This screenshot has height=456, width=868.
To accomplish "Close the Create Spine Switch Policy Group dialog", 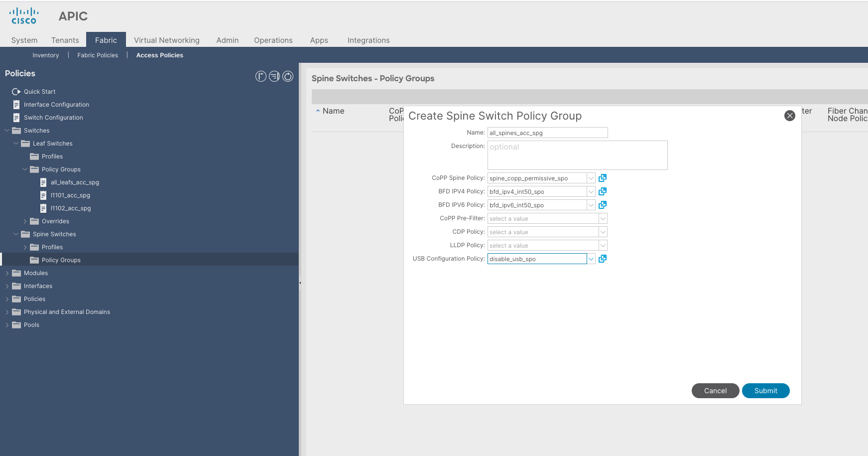I will (790, 116).
